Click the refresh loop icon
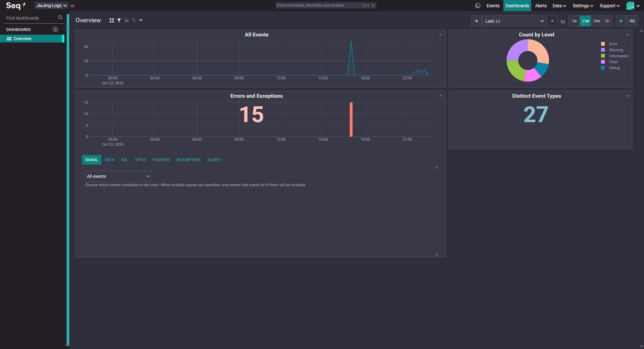This screenshot has width=644, height=349. click(x=632, y=21)
